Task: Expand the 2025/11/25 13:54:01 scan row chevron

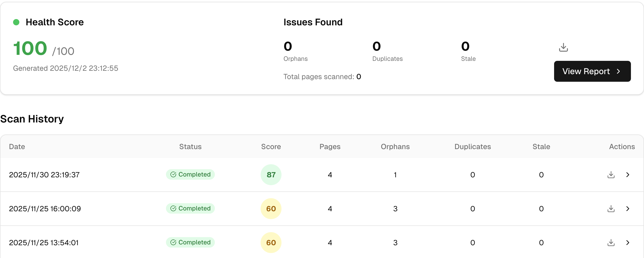Action: coord(628,243)
